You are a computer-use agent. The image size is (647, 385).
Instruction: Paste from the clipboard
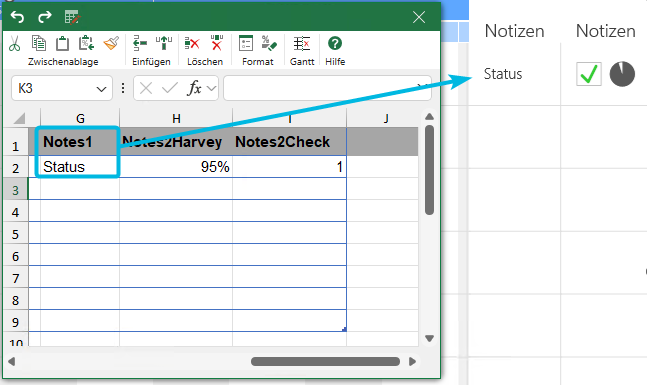(62, 43)
